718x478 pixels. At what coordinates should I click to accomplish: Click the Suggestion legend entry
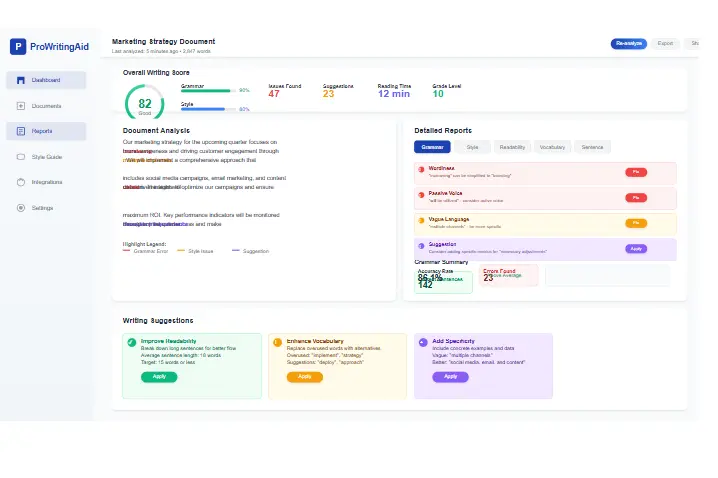(250, 251)
